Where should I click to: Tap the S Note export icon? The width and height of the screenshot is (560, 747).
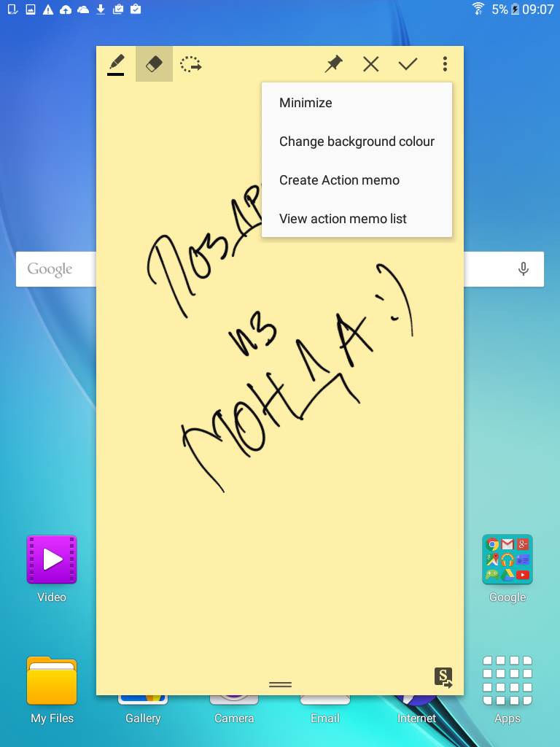point(443,678)
